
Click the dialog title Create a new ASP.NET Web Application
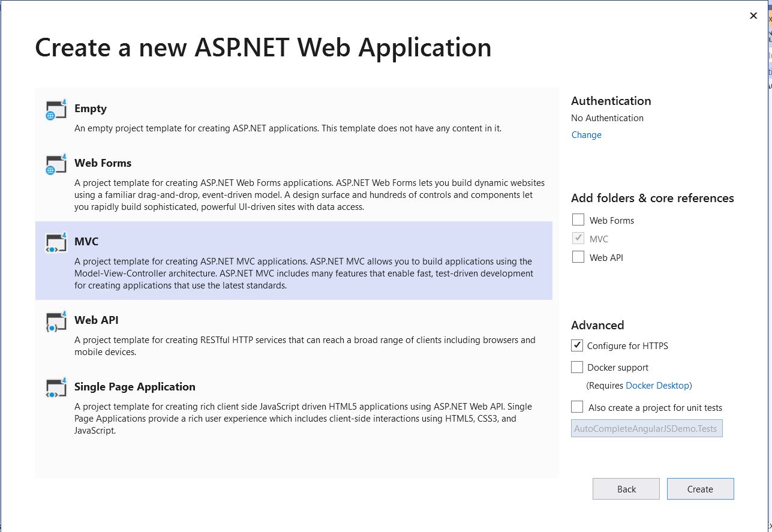click(263, 48)
